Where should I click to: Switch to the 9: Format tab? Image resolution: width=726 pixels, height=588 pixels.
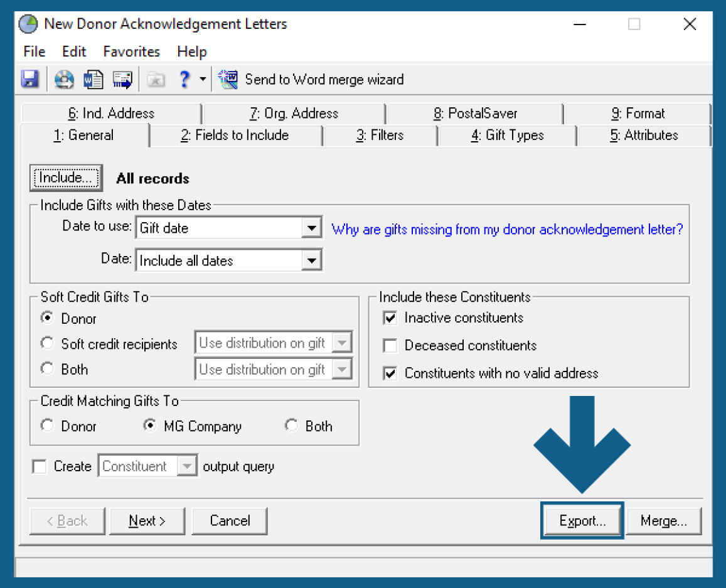point(638,114)
